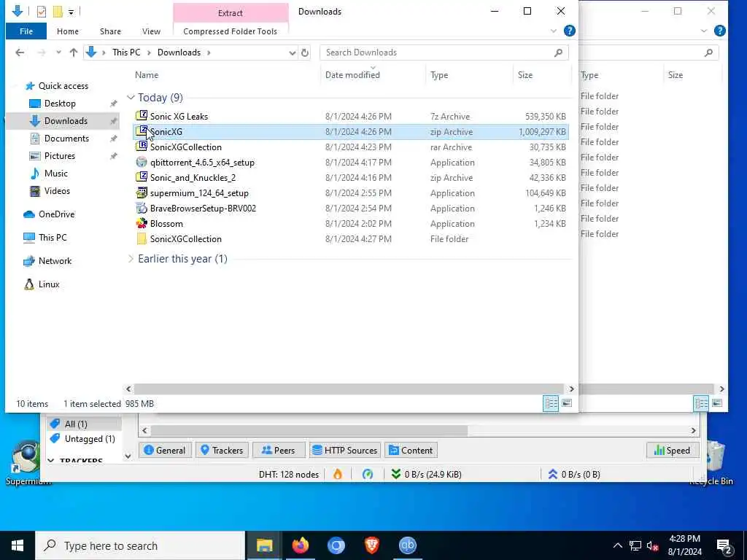Select the qbittorrent_4.6.5_x64_setup application icon
This screenshot has width=747, height=560.
click(142, 162)
